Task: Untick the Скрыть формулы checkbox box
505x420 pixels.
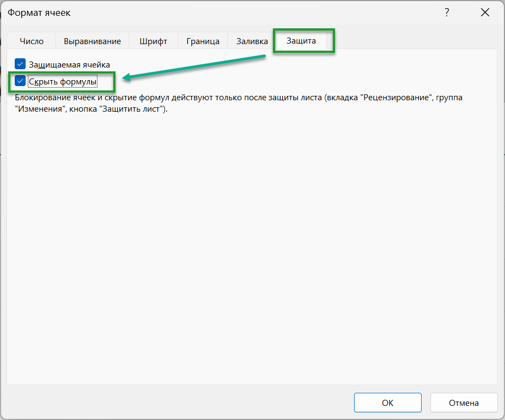Action: (x=20, y=81)
